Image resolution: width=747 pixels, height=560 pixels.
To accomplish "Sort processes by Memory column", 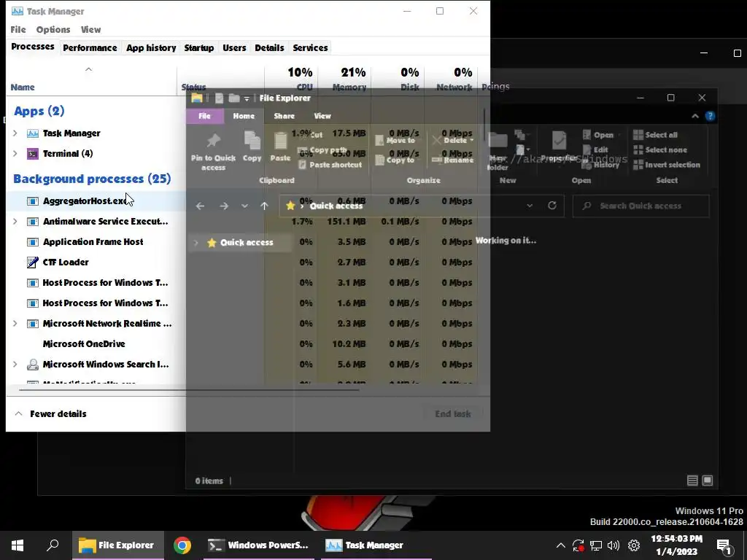I will 345,80.
